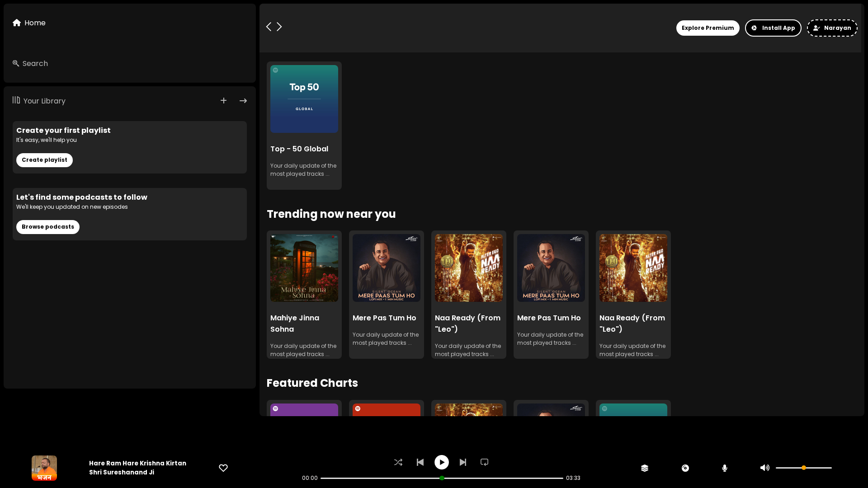Screen dimensions: 868x488
Task: Toggle repeat mode
Action: (x=484, y=462)
